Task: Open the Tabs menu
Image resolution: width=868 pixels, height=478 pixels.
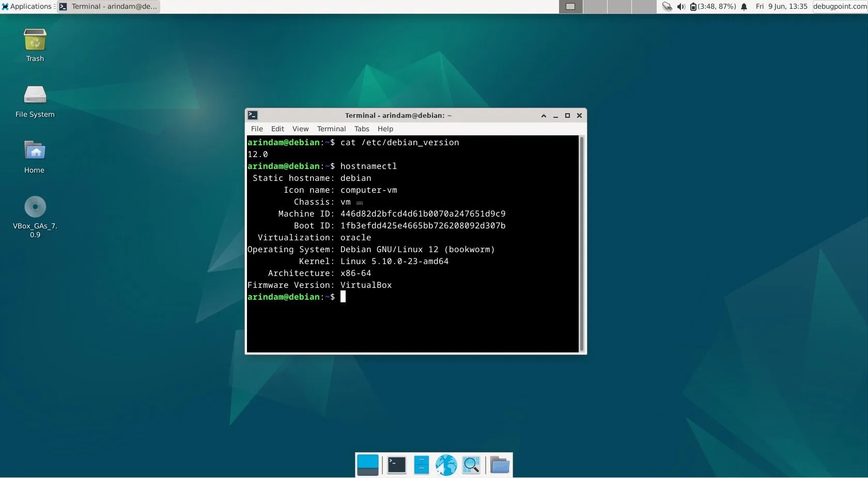Action: (361, 129)
